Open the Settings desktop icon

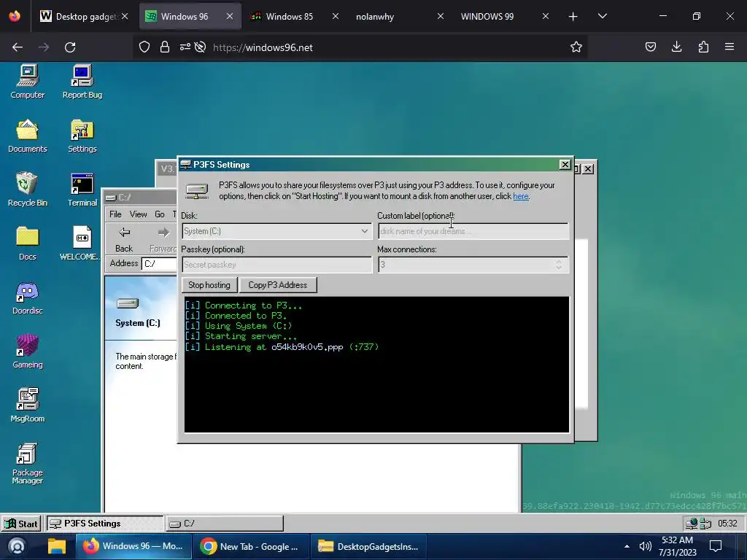[x=82, y=136]
